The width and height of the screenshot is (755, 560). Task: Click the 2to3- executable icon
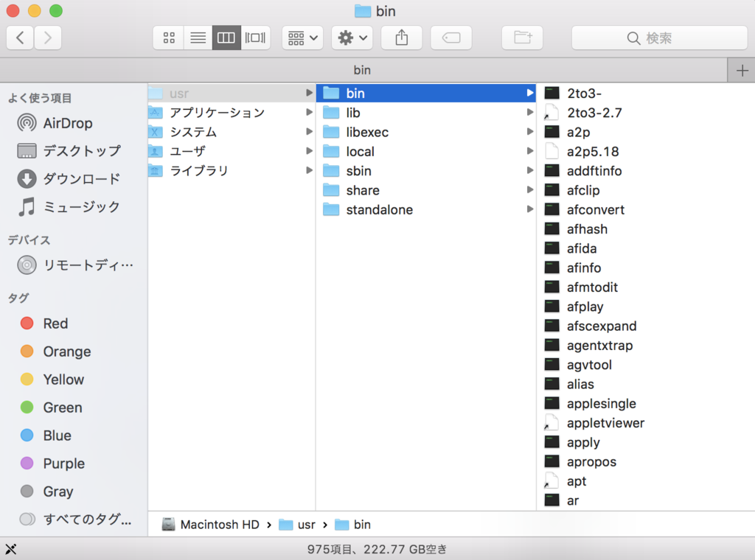click(x=552, y=93)
